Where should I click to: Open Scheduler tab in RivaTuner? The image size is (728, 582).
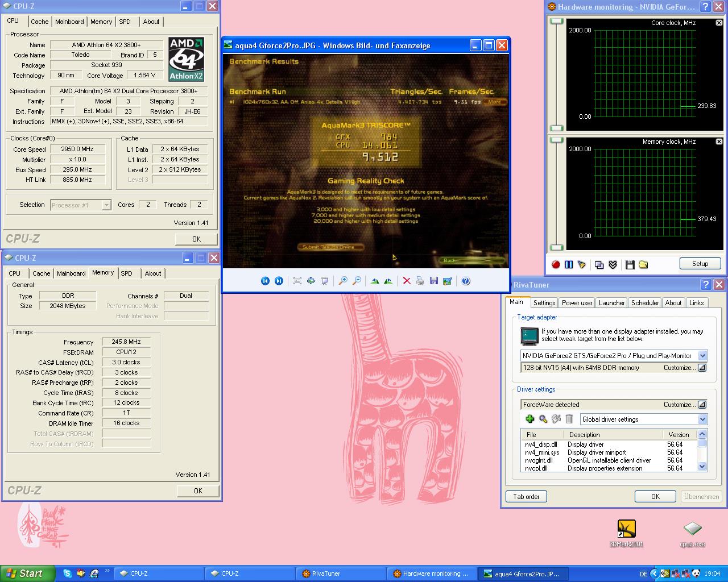645,303
